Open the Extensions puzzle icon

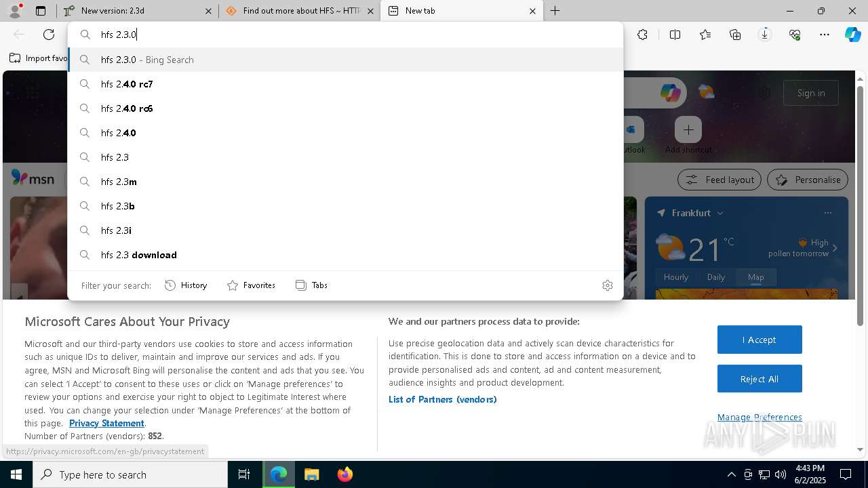(x=642, y=35)
